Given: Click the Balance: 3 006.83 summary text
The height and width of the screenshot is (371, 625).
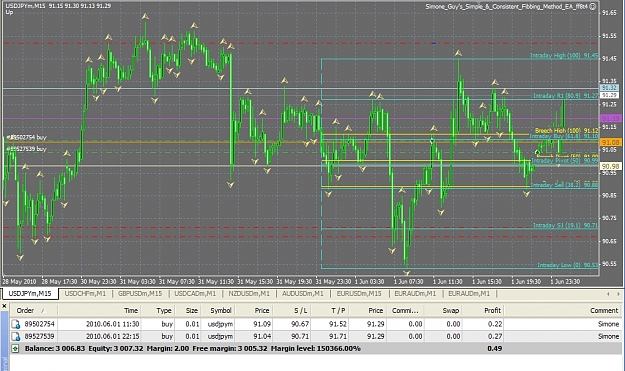Looking at the screenshot, I should tap(55, 349).
